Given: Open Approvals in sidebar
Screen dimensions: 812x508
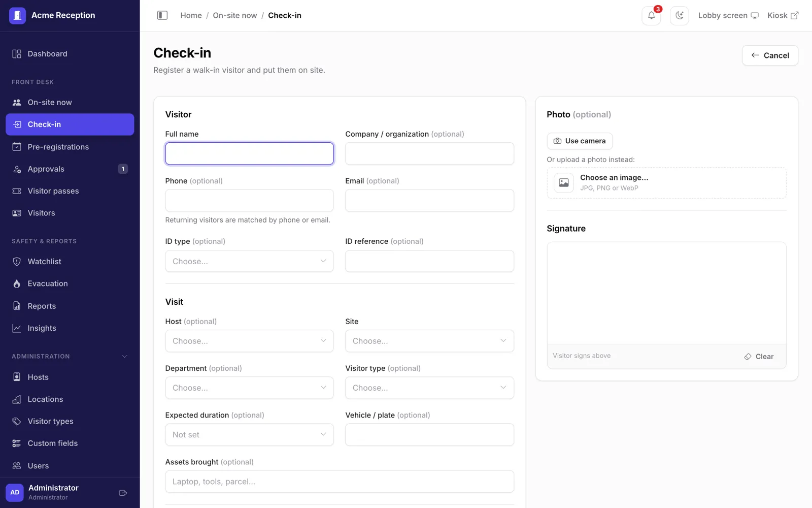Looking at the screenshot, I should (x=70, y=169).
